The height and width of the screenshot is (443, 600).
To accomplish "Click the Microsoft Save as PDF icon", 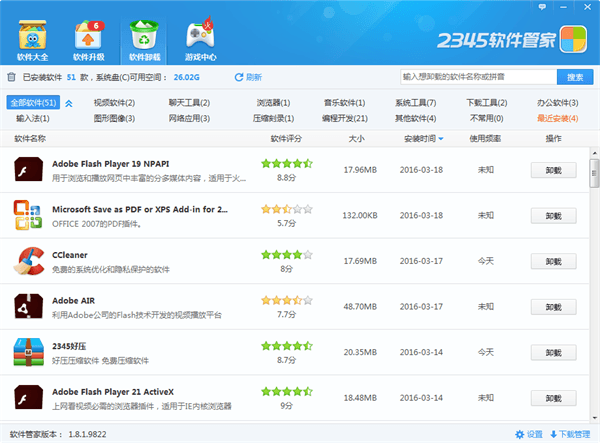I will tap(27, 216).
